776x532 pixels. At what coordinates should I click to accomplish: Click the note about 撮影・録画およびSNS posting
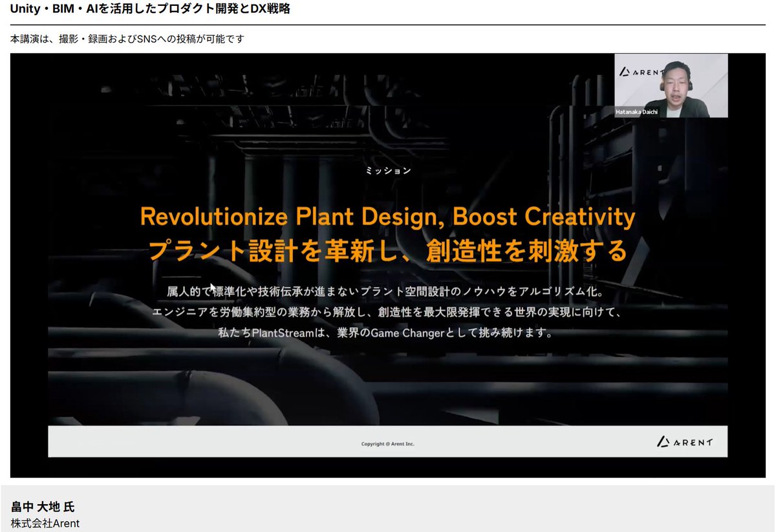tap(127, 39)
